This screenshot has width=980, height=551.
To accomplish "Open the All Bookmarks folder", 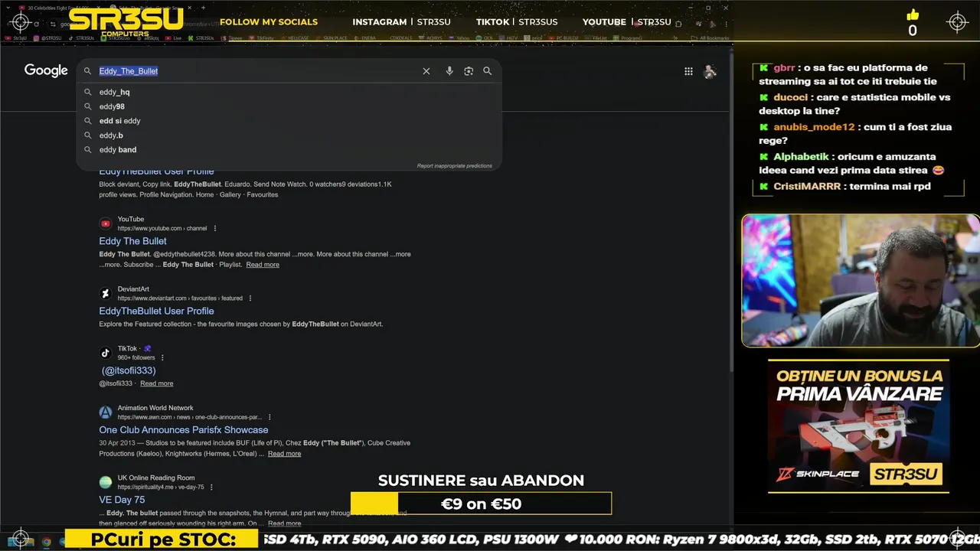I will pos(710,37).
